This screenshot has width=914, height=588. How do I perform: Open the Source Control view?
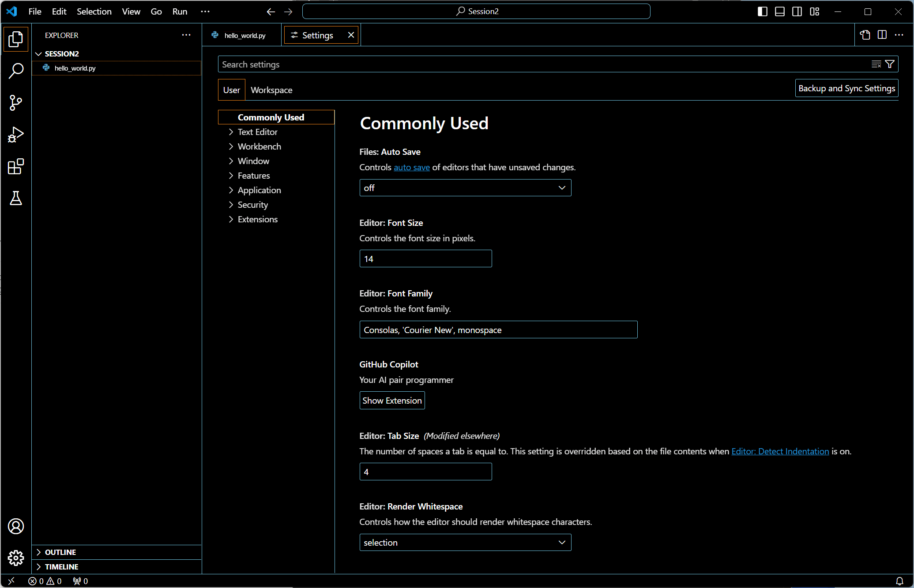[16, 103]
